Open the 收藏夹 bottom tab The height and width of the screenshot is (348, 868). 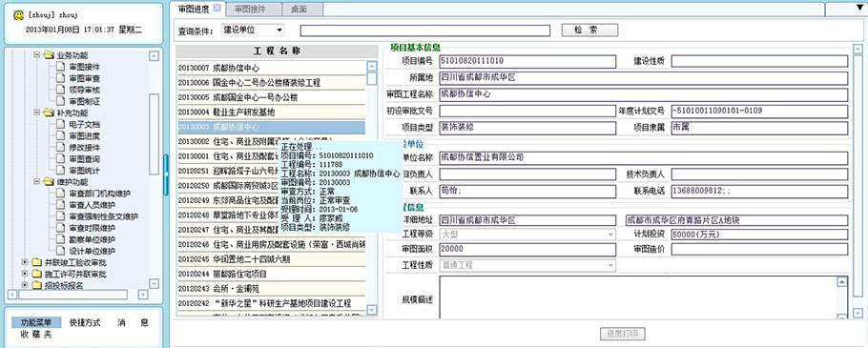[36, 334]
